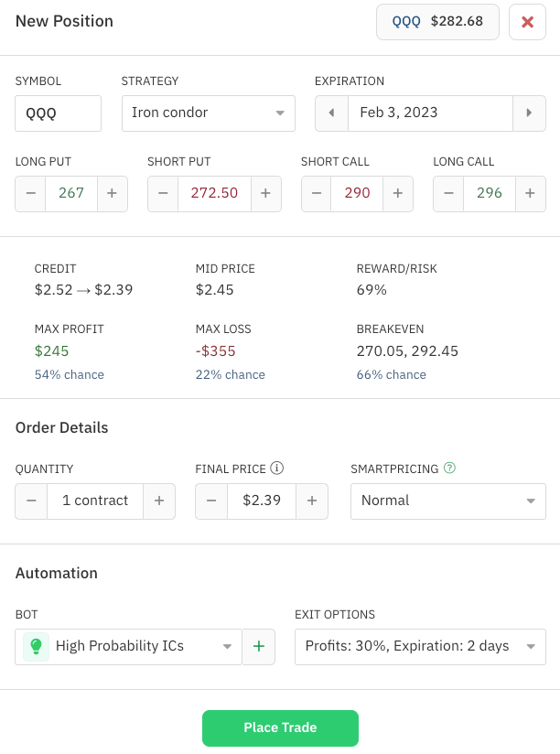Click Place Trade button
560x754 pixels.
point(280,728)
